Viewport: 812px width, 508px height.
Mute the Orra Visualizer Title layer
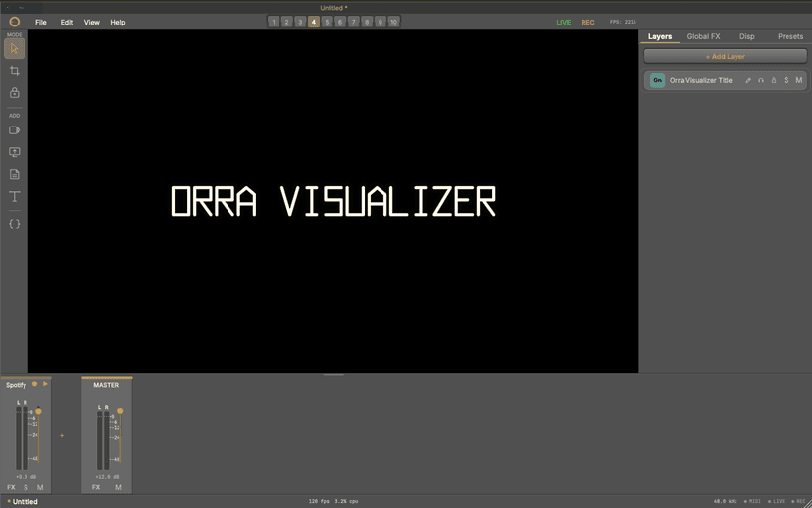tap(799, 80)
